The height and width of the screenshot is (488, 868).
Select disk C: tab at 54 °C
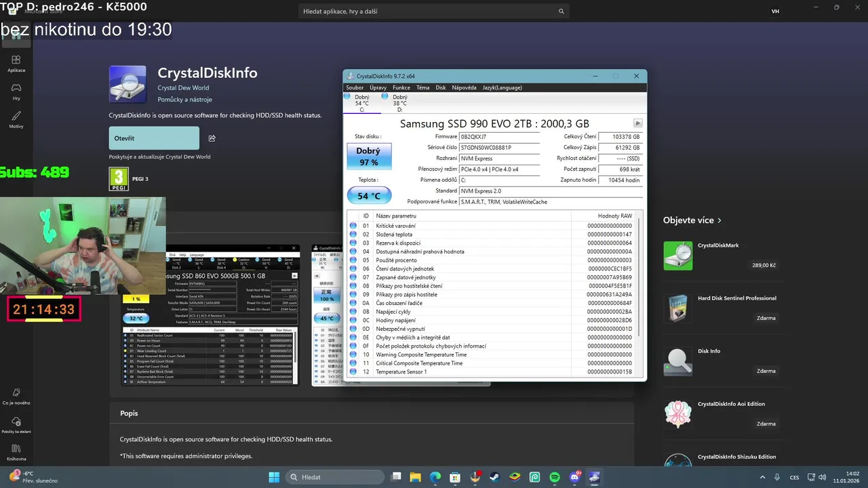(362, 103)
